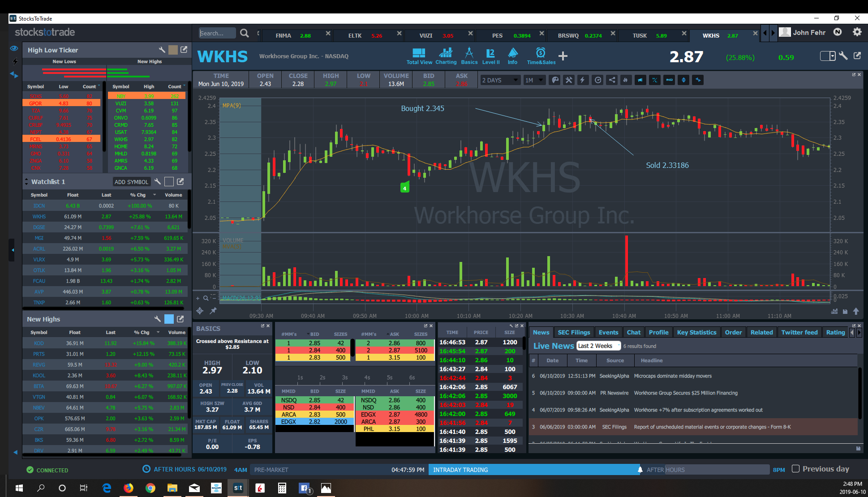Toggle the IND indicators button
This screenshot has width=868, height=497.
tap(669, 80)
